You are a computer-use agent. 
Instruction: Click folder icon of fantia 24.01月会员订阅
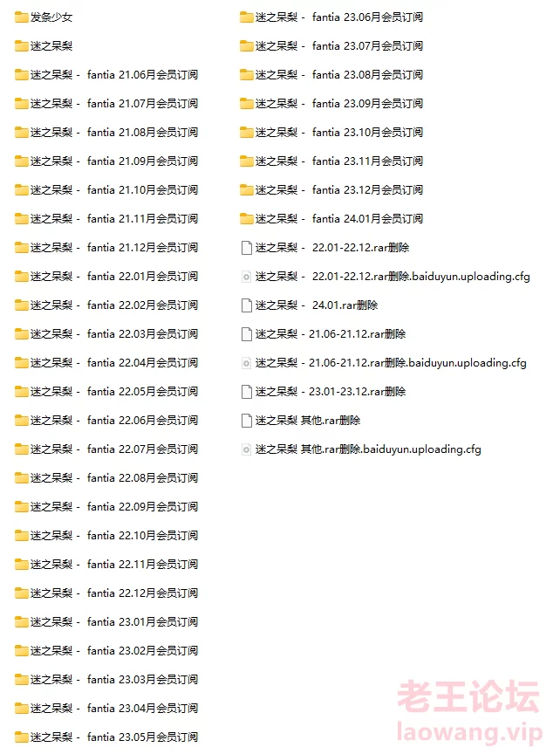click(246, 219)
